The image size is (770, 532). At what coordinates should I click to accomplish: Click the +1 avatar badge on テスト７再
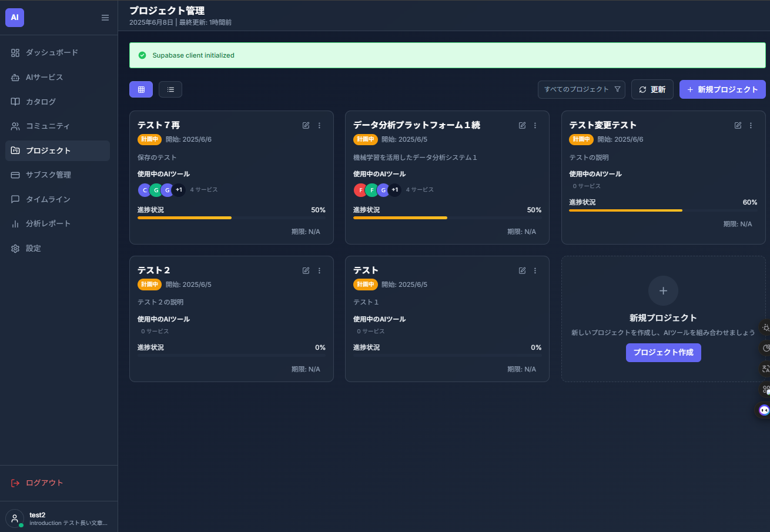tap(179, 190)
